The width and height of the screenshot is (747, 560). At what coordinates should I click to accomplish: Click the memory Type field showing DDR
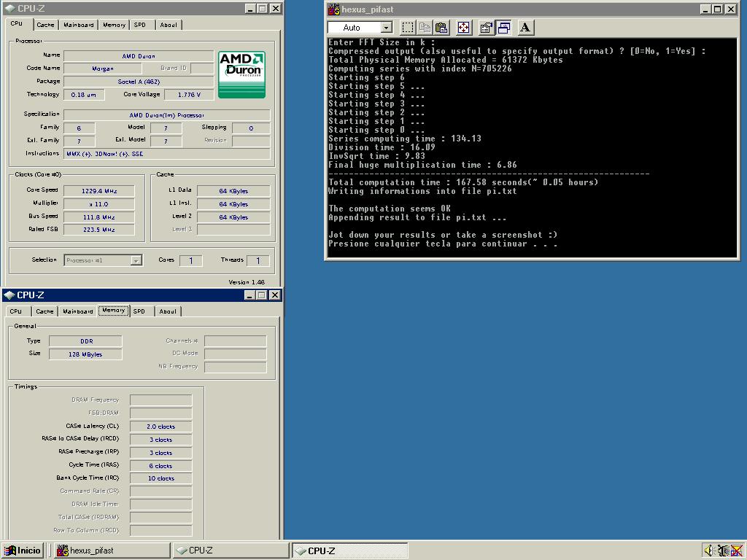86,341
